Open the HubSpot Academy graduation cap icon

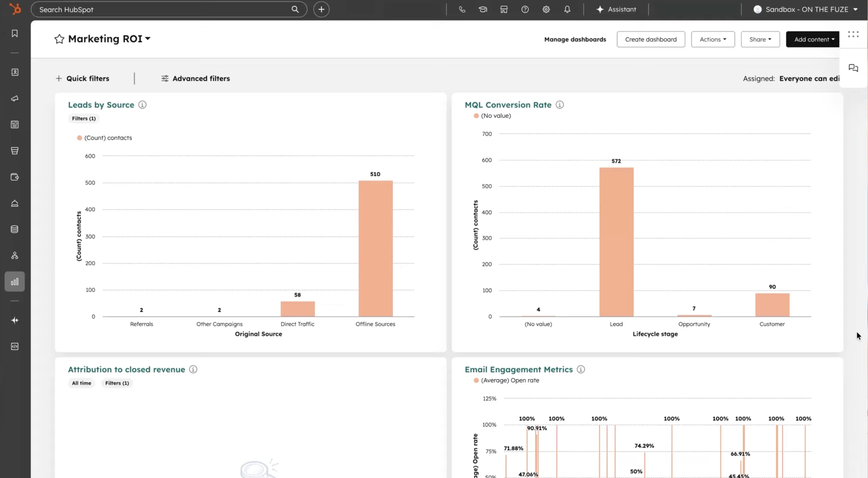[483, 9]
